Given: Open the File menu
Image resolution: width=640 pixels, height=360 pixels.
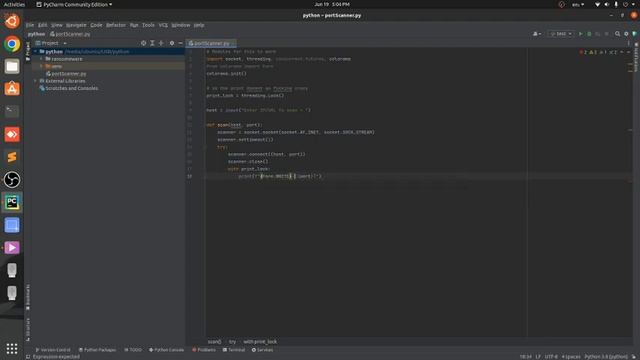Looking at the screenshot, I should 30,25.
